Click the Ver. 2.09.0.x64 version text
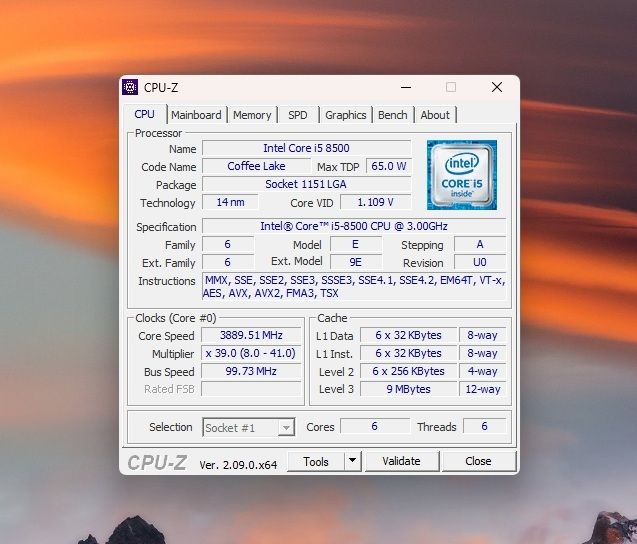The height and width of the screenshot is (544, 637). (238, 465)
